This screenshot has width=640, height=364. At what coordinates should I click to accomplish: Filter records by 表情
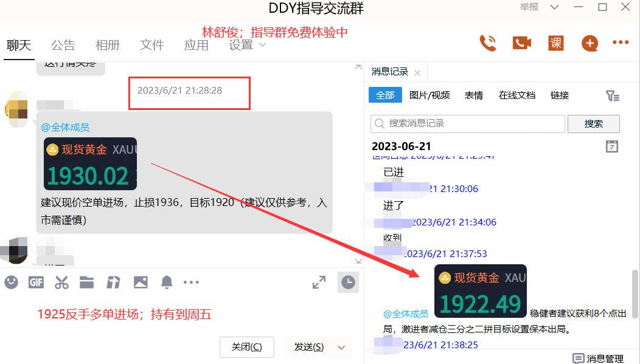pos(474,95)
